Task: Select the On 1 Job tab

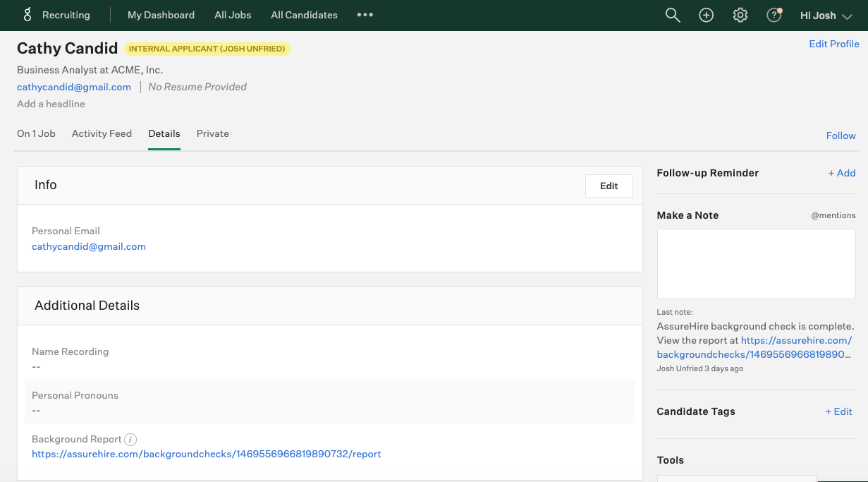Action: (x=36, y=133)
